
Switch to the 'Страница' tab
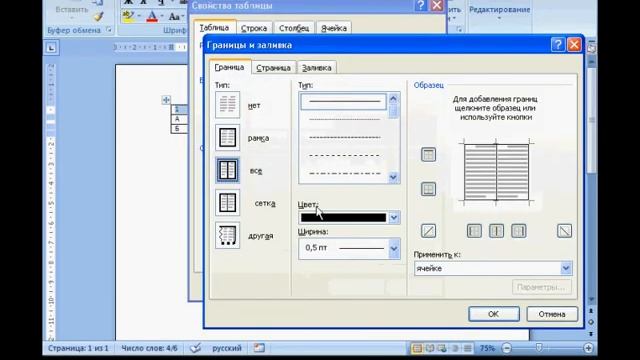[273, 68]
